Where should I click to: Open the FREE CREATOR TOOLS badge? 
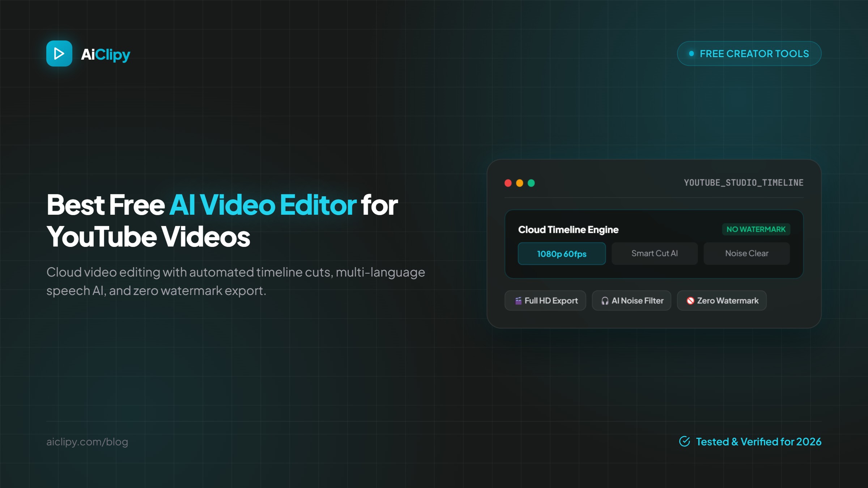coord(749,53)
